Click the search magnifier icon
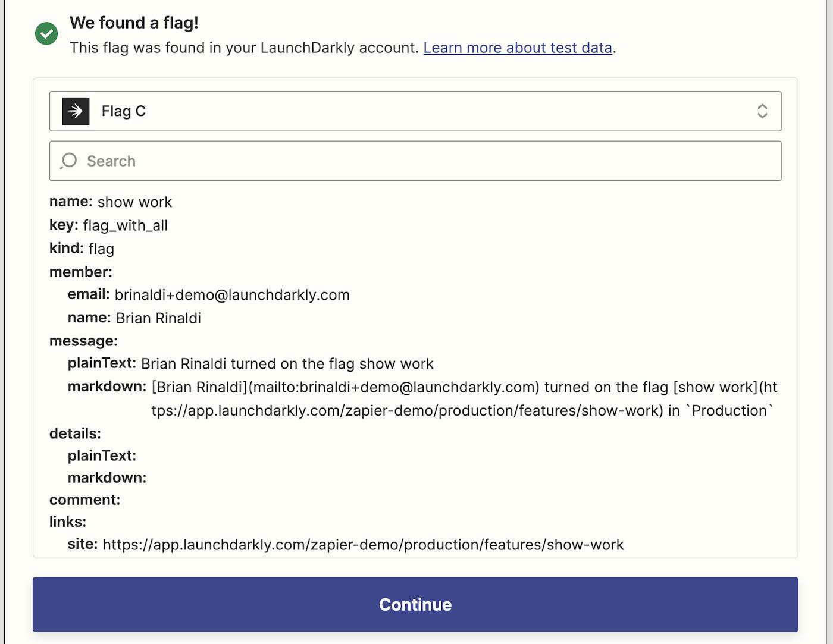The image size is (833, 644). [x=69, y=161]
